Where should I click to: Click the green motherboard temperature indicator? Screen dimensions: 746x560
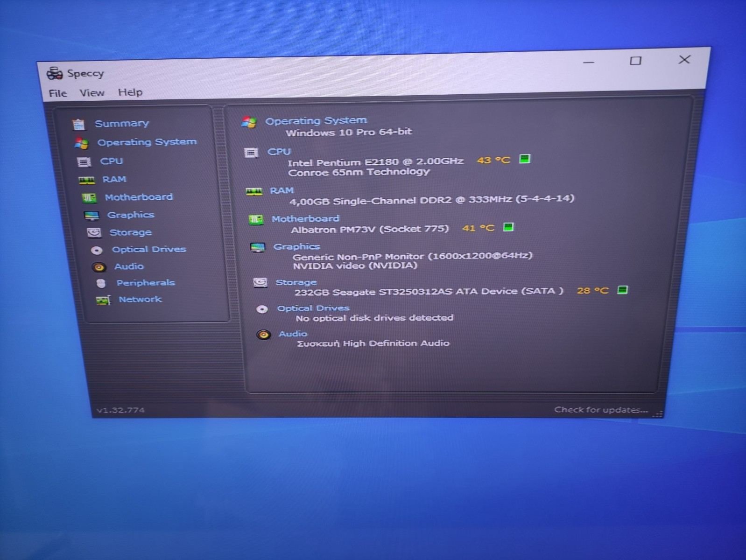tap(508, 227)
